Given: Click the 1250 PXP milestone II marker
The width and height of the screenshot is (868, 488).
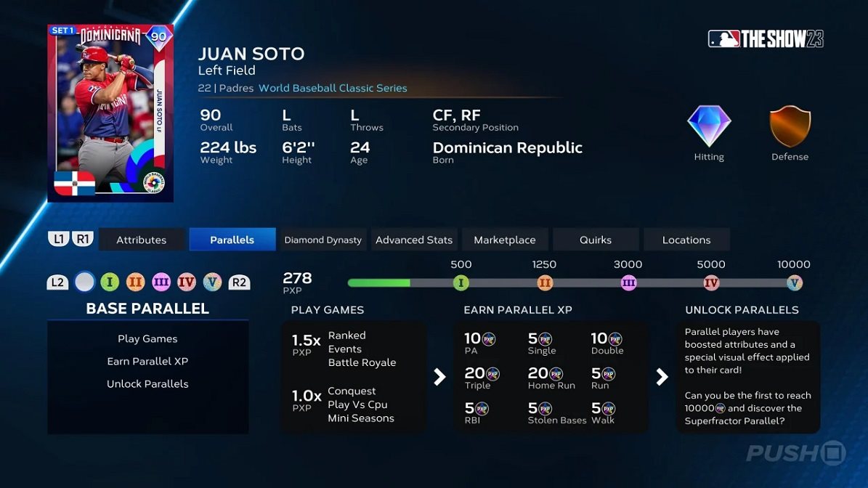Looking at the screenshot, I should 545,282.
